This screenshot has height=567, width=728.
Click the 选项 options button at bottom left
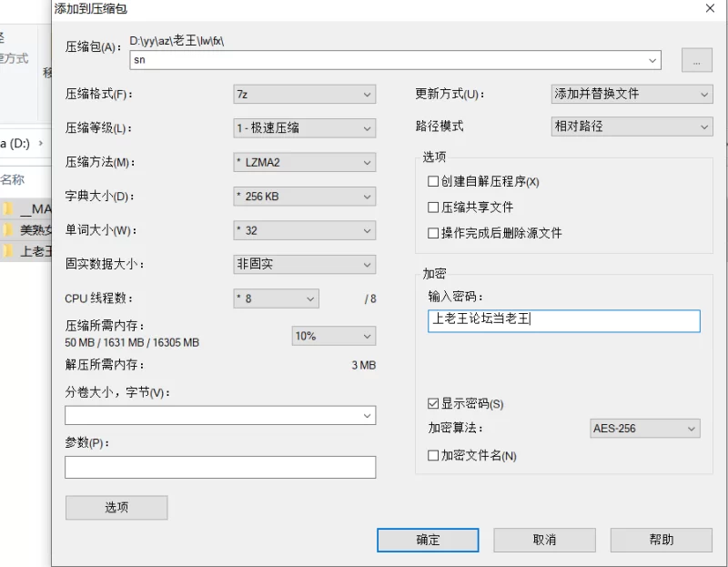coord(116,507)
